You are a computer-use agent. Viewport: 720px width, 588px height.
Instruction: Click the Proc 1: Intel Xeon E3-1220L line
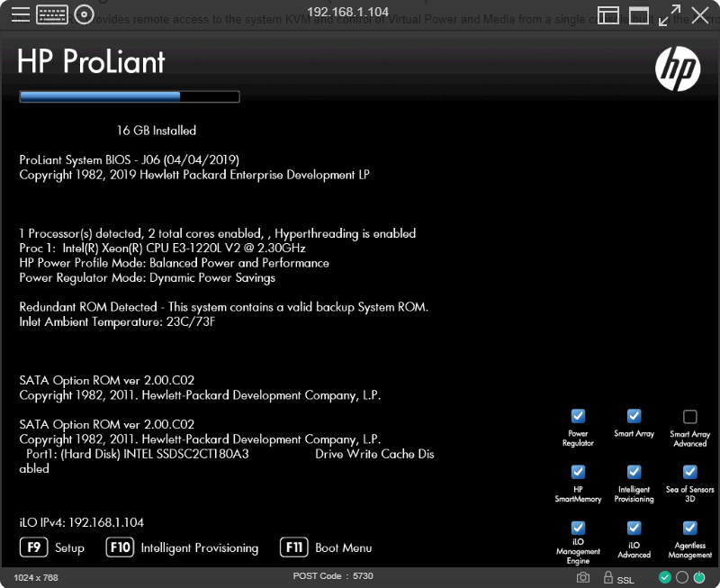click(162, 248)
